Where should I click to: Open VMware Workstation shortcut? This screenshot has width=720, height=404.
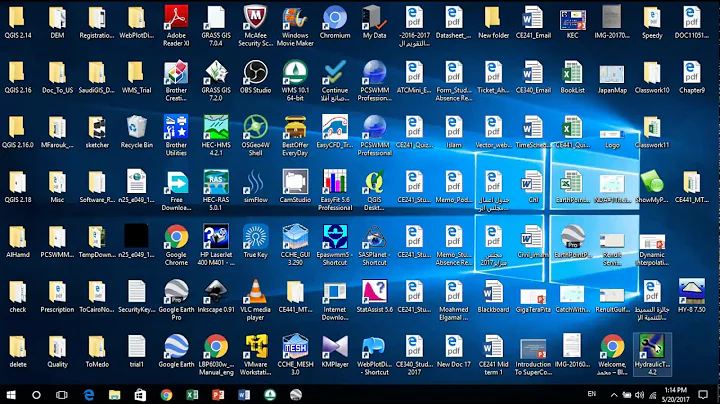(x=255, y=355)
